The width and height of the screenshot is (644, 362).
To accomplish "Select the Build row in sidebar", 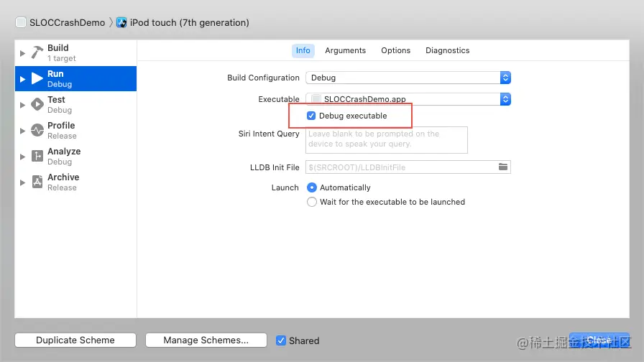I will click(x=75, y=53).
